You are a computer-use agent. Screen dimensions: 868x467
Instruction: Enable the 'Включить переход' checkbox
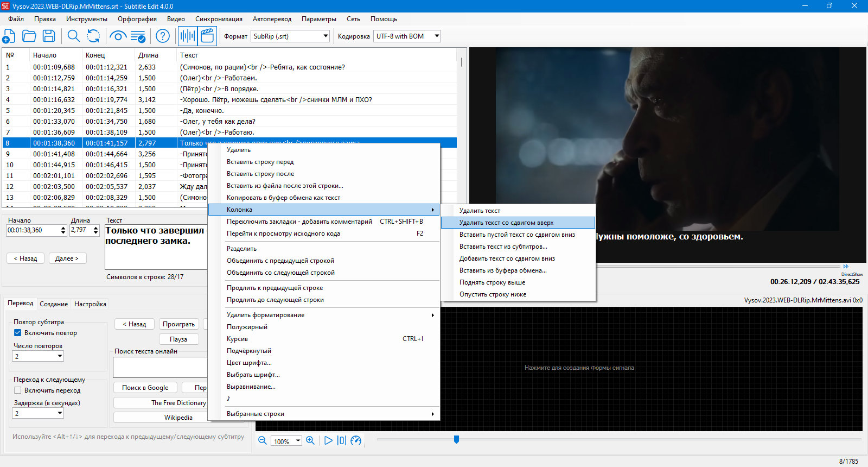point(17,390)
